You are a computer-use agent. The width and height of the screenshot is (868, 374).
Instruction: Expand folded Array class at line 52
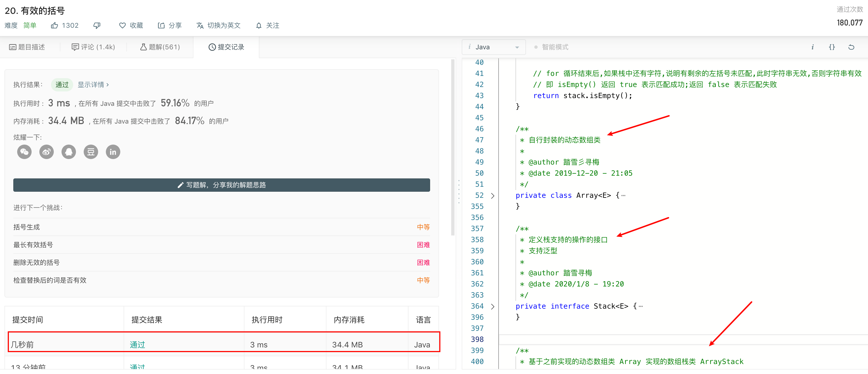coord(493,196)
